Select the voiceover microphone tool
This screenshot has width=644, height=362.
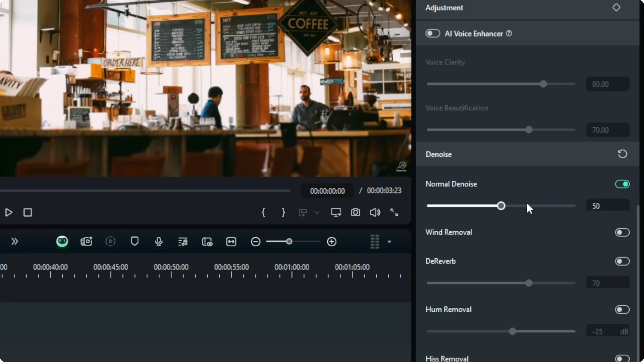[x=158, y=241]
